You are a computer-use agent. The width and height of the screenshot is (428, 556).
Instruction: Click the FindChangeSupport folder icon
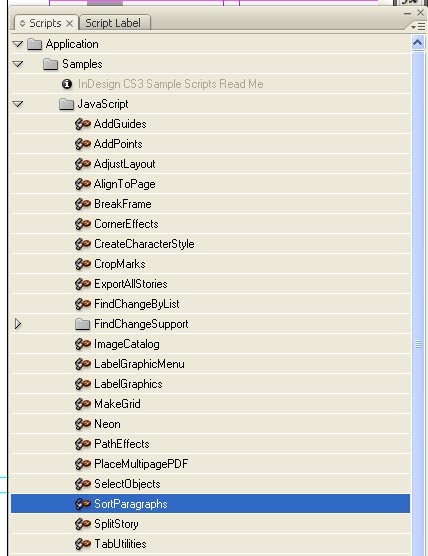pos(82,324)
